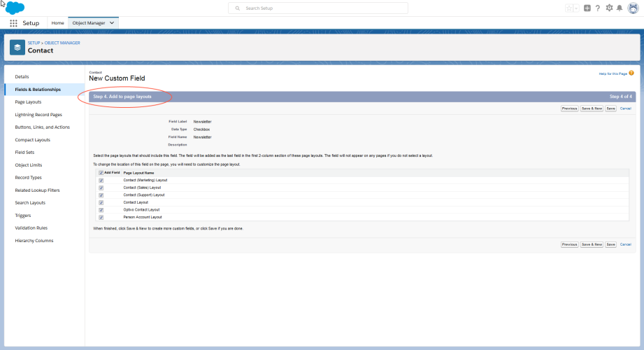Select Page Layouts in the sidebar

tap(28, 102)
